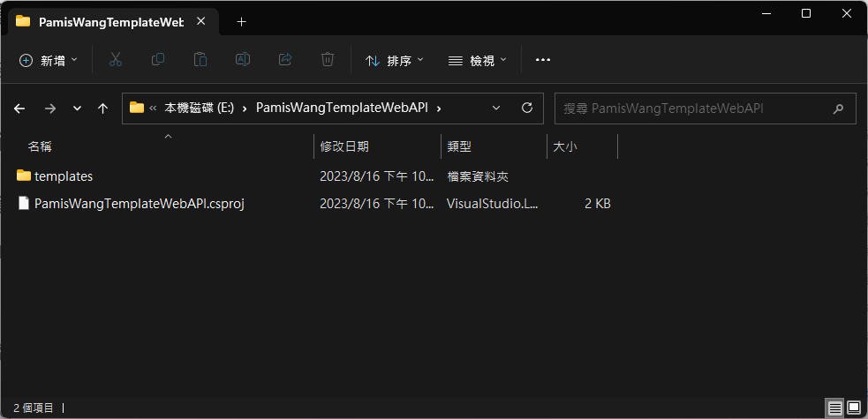The height and width of the screenshot is (419, 868).
Task: Open the 排序 (Sort) dropdown
Action: click(394, 60)
